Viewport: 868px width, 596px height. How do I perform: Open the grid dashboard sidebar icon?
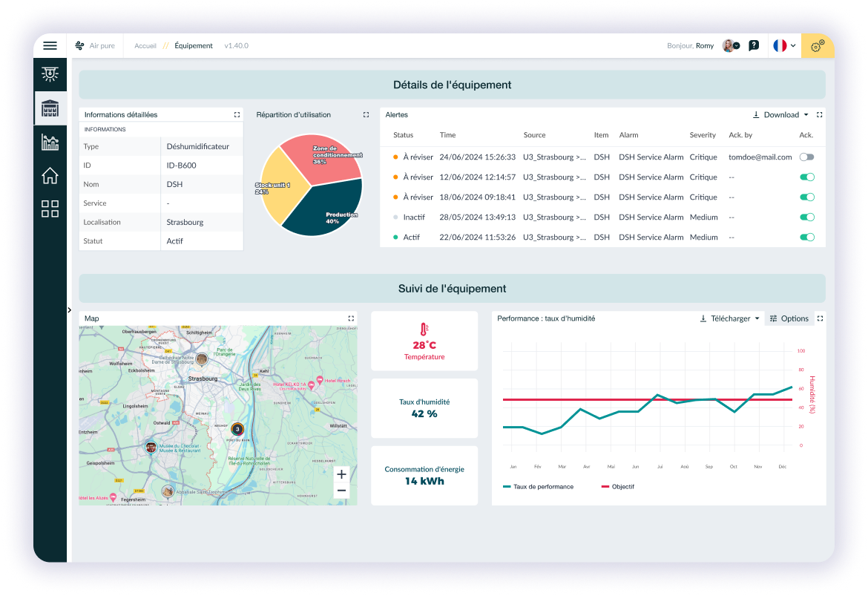(50, 209)
